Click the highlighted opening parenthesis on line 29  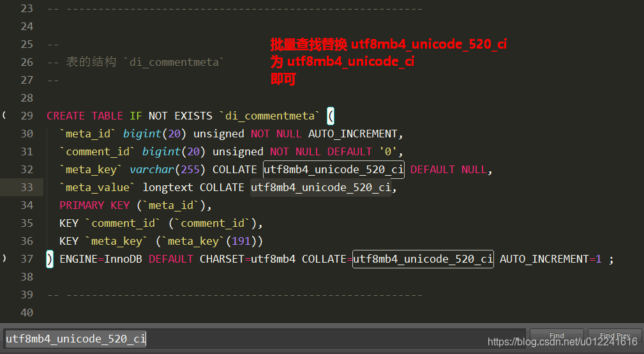click(331, 116)
